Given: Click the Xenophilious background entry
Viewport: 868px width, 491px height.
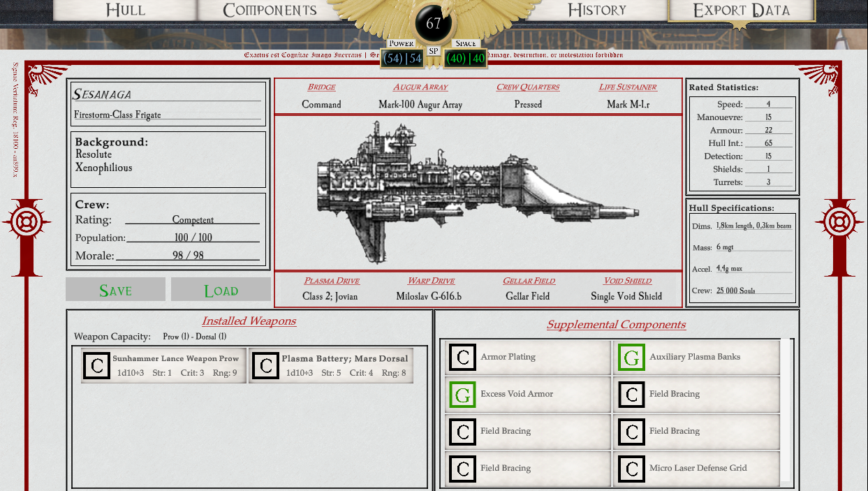Looking at the screenshot, I should [103, 168].
